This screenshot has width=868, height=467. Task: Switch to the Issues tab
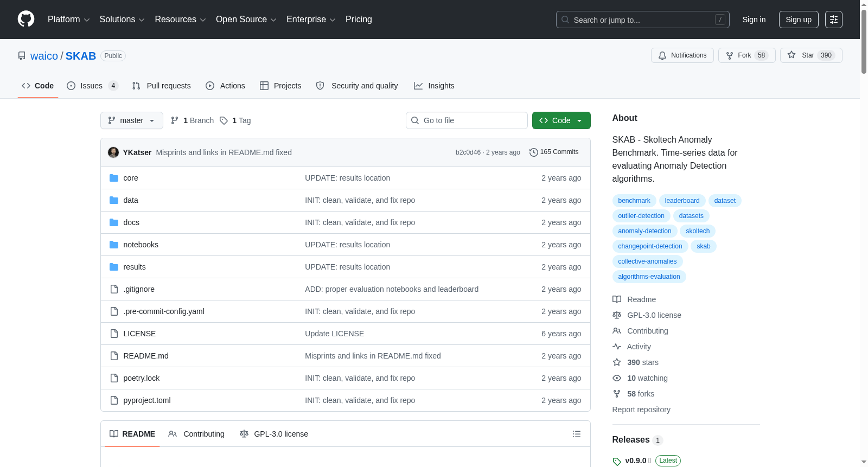[92, 86]
